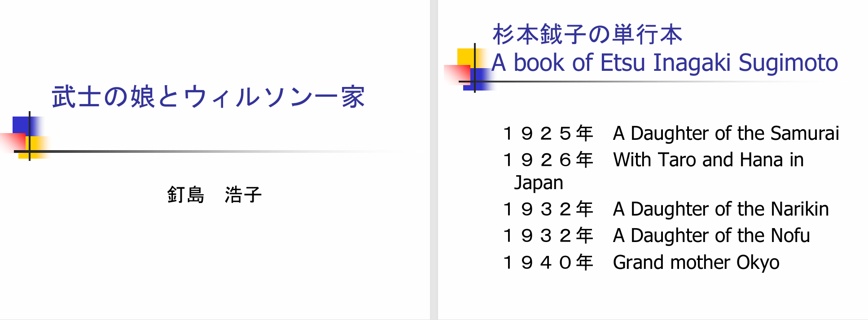Select the title 武士の娘とウィルソン一家
This screenshot has height=320, width=868.
[x=208, y=97]
